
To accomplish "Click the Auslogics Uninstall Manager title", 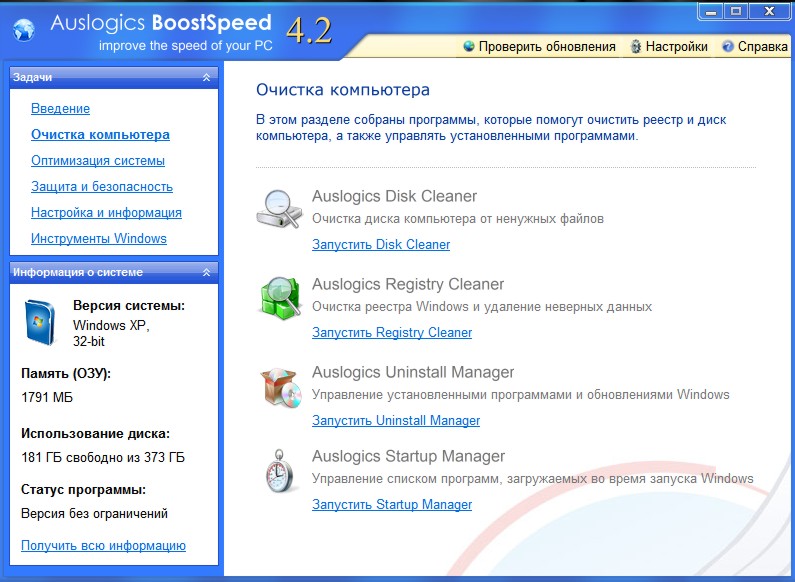I will 413,372.
